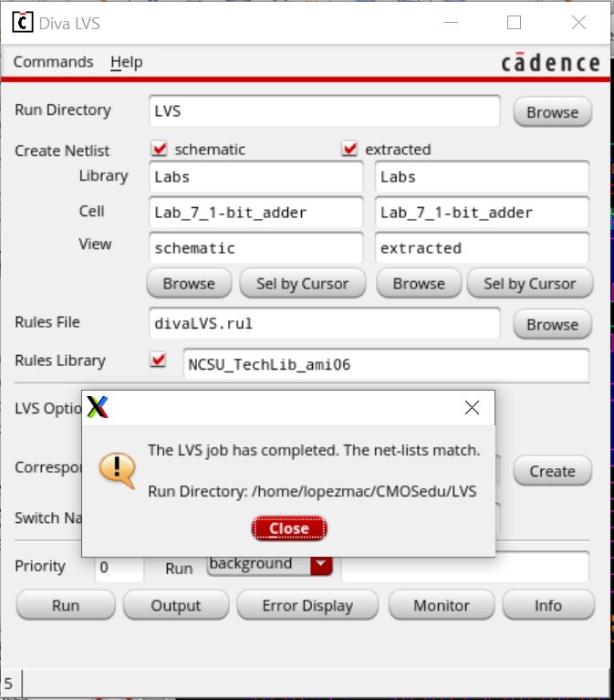Click the extracted Cell field Lab_7_1-bit_adder
The image size is (614, 700).
[x=482, y=213]
